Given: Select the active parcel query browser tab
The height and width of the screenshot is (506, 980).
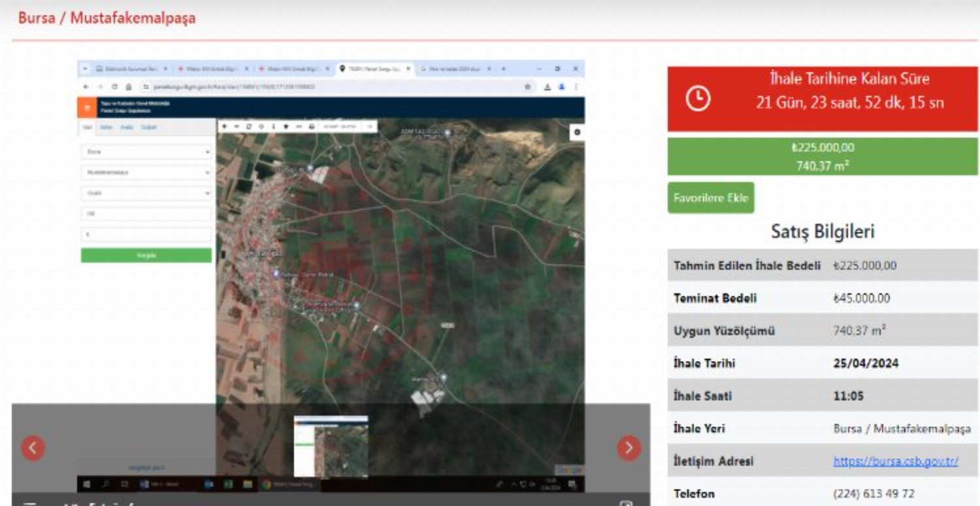Looking at the screenshot, I should (374, 69).
